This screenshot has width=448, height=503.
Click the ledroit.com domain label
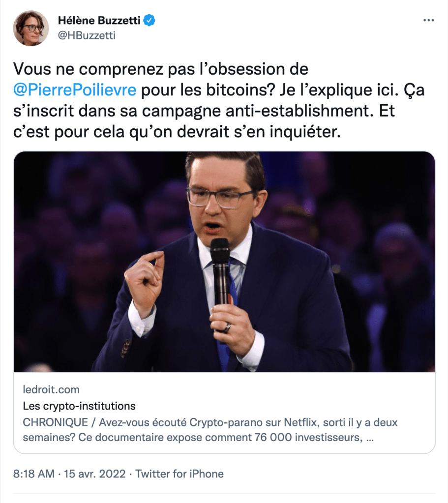[51, 390]
